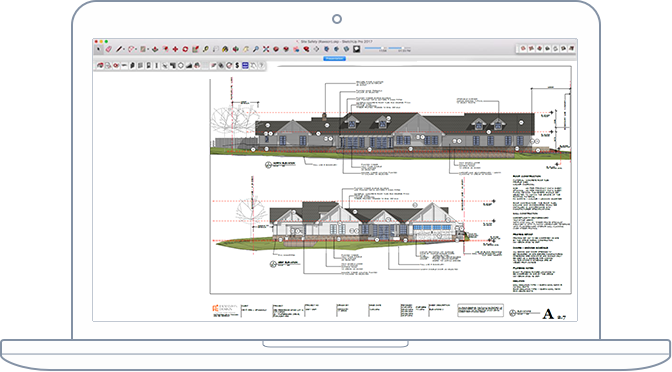Select the Zoom magnifier tool
The image size is (672, 372).
point(256,49)
